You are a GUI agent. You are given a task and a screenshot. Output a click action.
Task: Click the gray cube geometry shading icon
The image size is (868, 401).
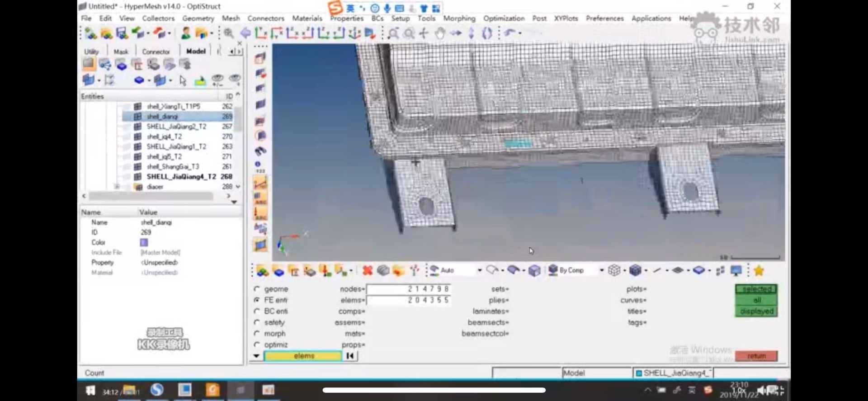(534, 270)
